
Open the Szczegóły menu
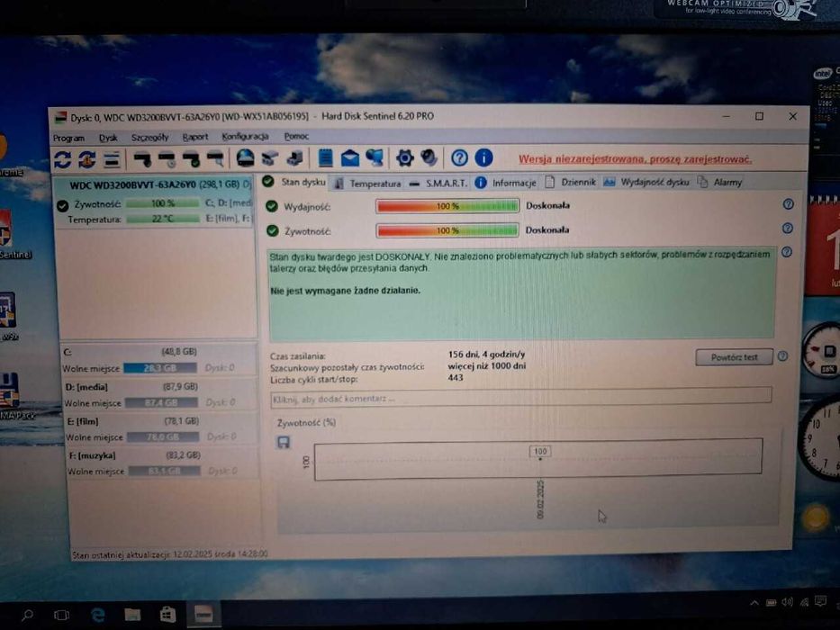click(x=150, y=137)
